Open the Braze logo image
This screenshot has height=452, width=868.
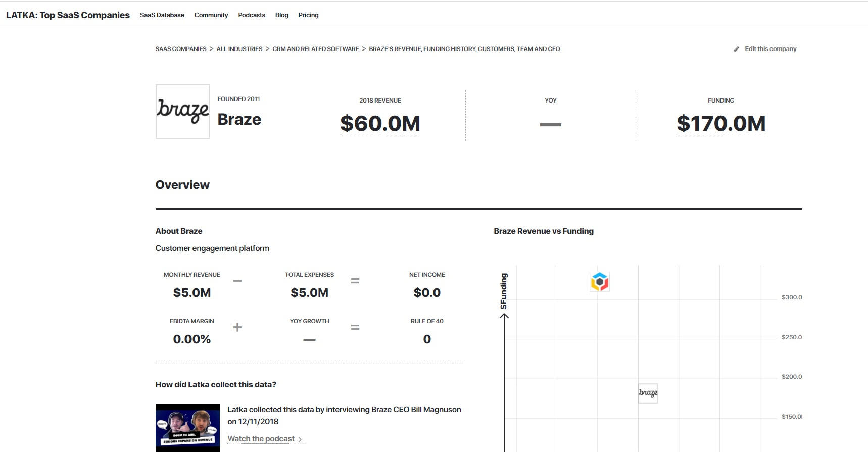(183, 112)
